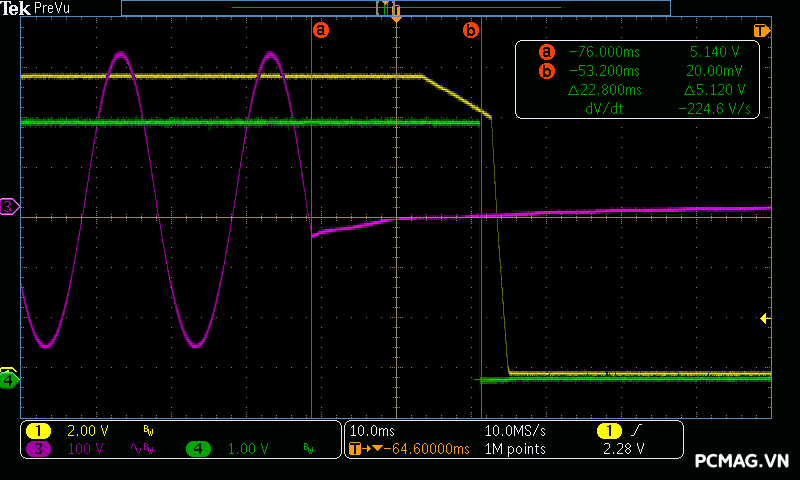Click the waveform overview bar at top
Screen dimensions: 800x480
(395, 8)
